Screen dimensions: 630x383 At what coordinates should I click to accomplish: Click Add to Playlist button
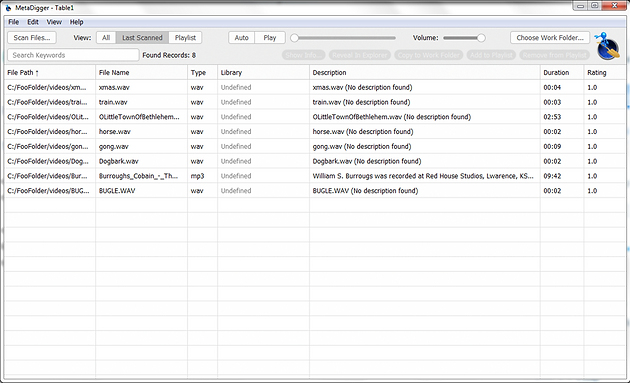pyautogui.click(x=491, y=55)
